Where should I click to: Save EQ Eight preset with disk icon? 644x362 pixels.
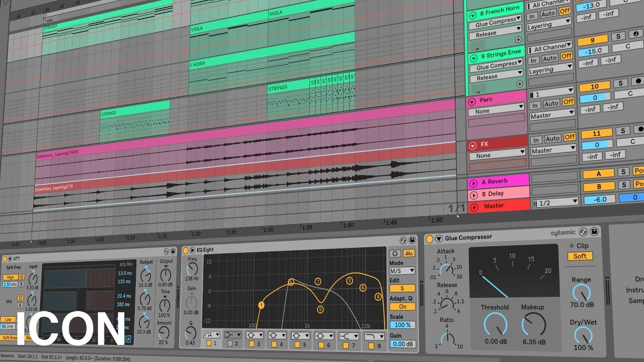(x=412, y=240)
